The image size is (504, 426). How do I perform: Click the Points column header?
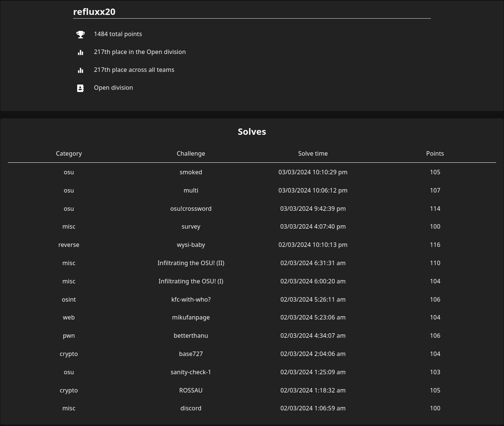pos(435,153)
